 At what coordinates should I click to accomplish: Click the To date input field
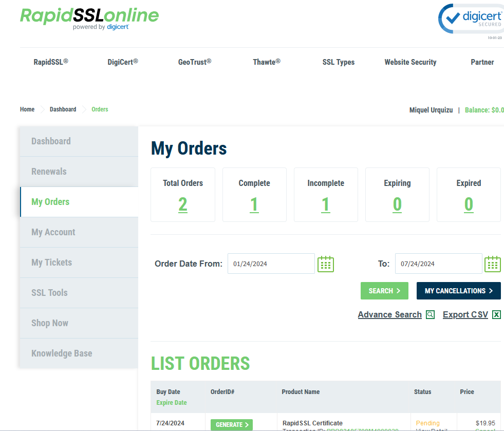[438, 264]
